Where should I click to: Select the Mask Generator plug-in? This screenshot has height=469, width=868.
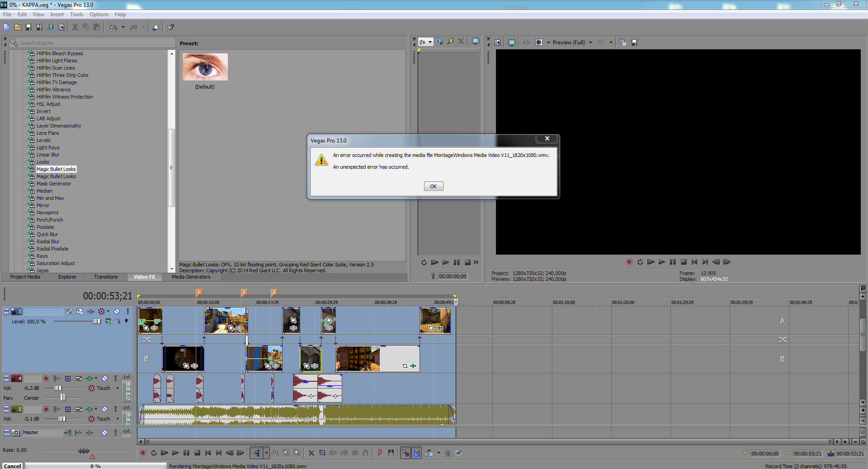click(x=54, y=184)
